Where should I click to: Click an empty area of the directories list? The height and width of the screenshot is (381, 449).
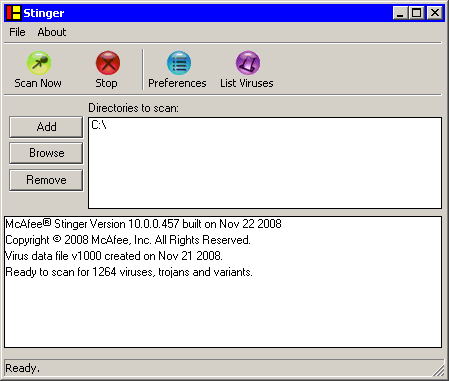point(265,170)
